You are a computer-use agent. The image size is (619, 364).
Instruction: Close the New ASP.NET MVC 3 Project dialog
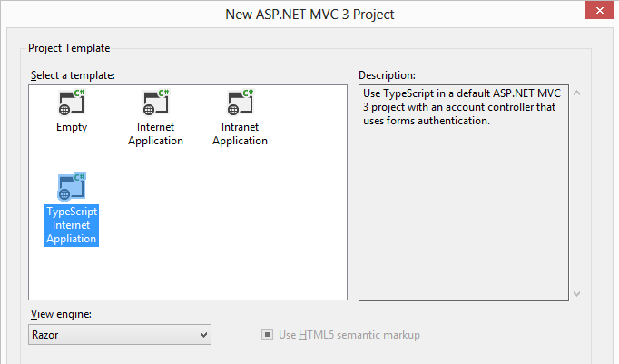click(x=600, y=14)
